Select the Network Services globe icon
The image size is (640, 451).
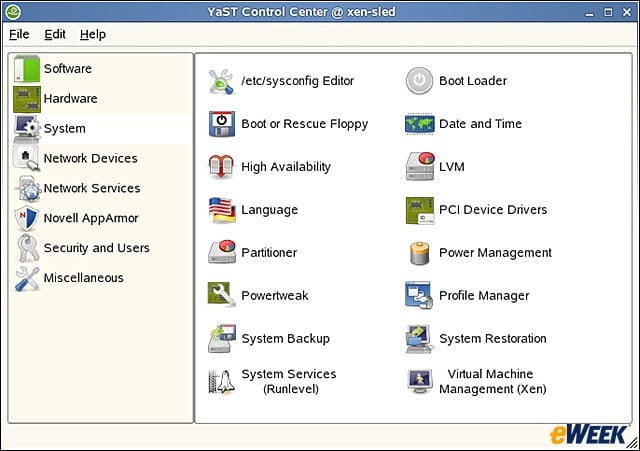(29, 188)
